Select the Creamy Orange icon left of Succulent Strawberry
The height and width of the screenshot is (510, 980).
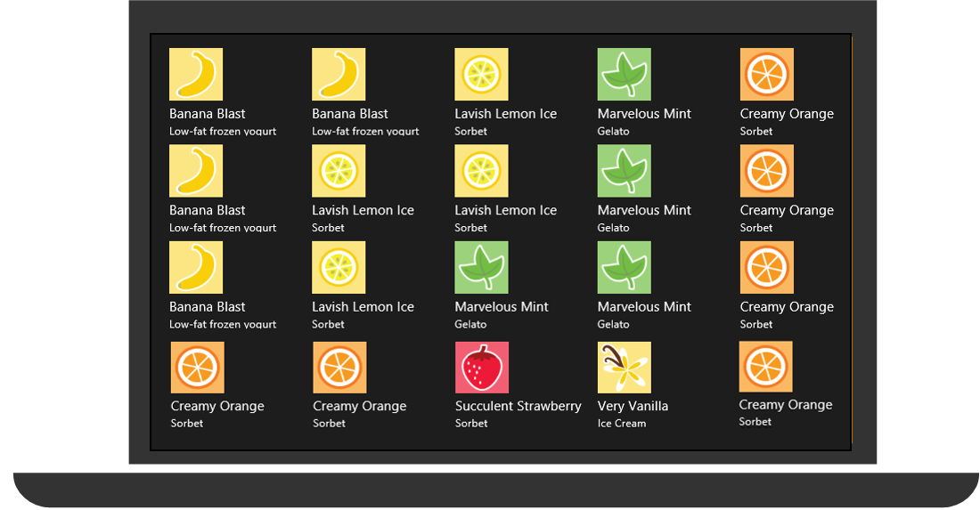coord(339,368)
